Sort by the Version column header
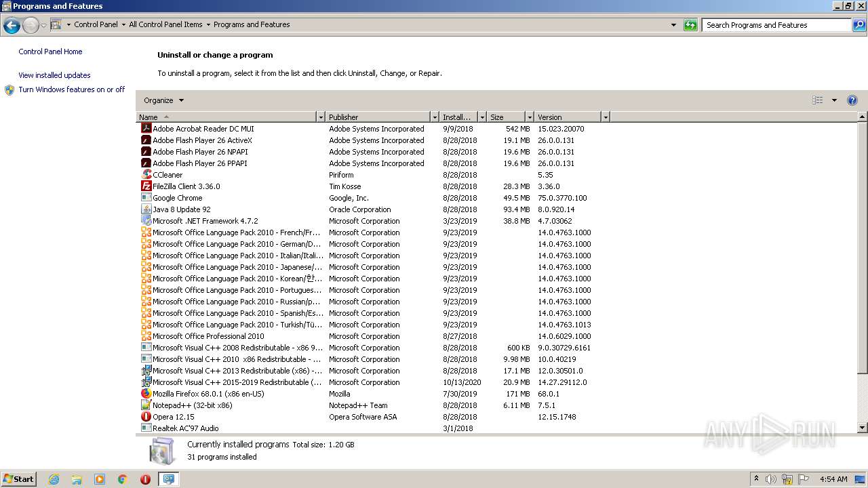Viewport: 868px width, 488px height. tap(568, 117)
